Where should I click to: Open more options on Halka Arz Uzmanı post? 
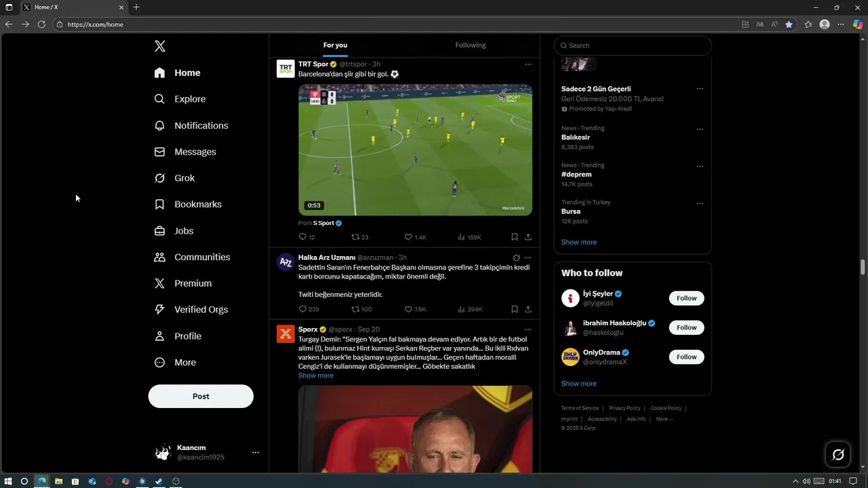click(528, 258)
